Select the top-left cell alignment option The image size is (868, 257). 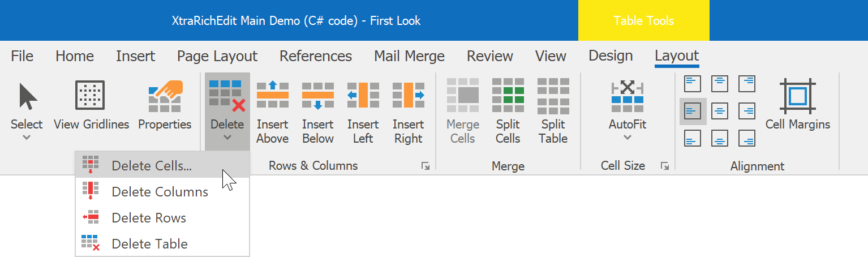[693, 84]
